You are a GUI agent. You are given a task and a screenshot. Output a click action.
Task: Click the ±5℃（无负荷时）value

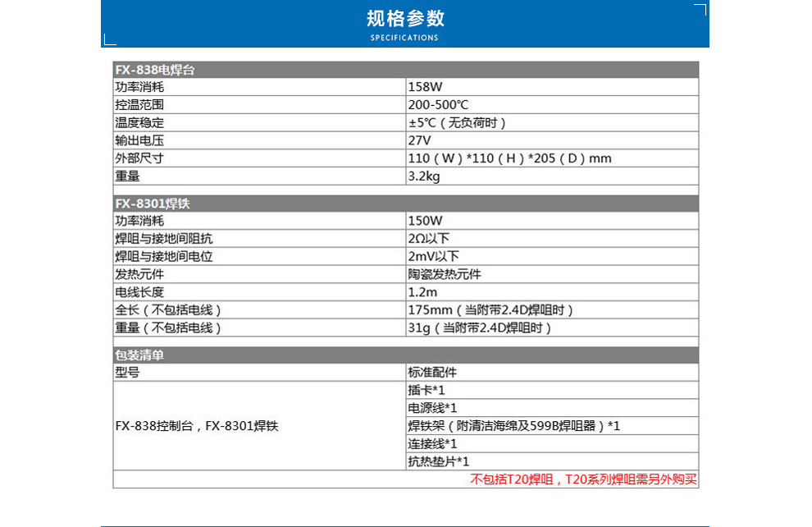coord(457,123)
